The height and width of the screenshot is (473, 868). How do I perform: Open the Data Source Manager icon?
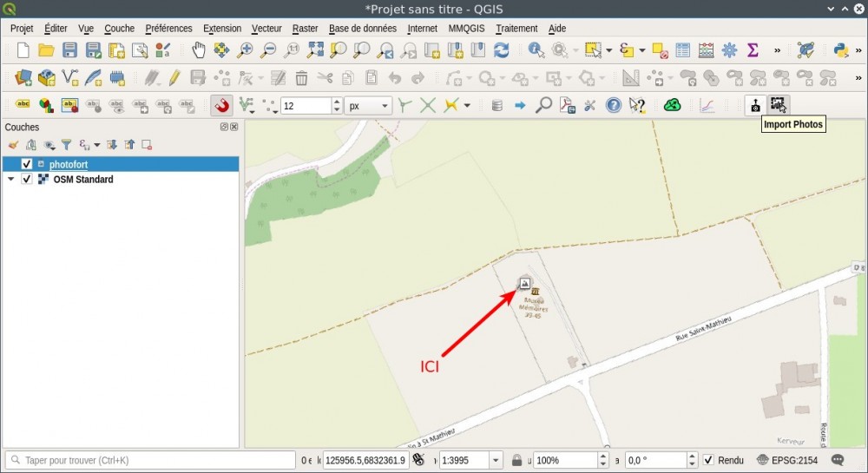[x=23, y=77]
